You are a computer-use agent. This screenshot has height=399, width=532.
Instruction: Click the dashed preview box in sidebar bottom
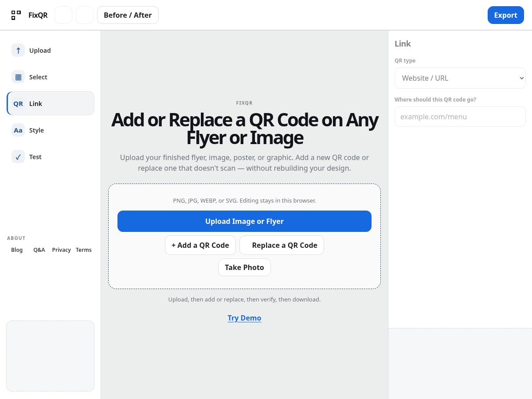(x=51, y=356)
